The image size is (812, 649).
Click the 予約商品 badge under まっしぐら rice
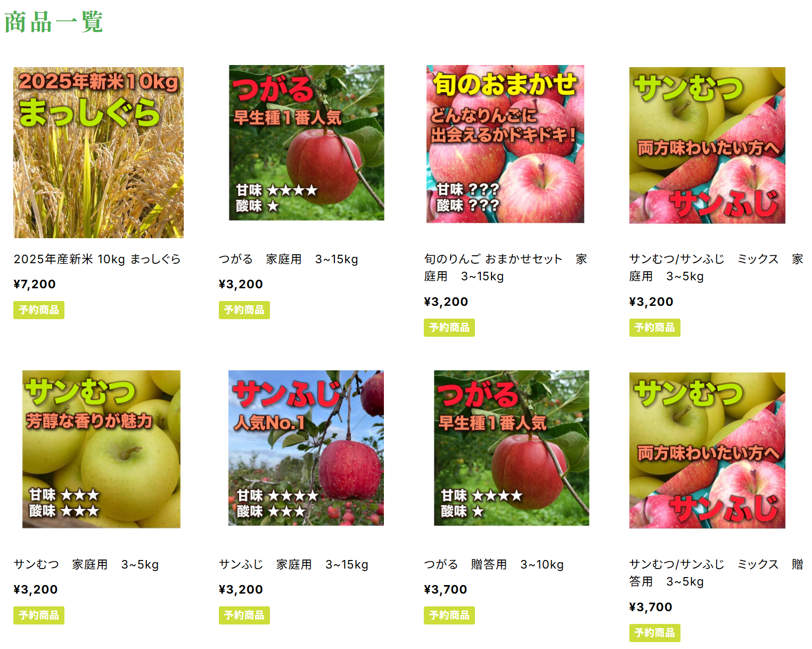[x=39, y=310]
